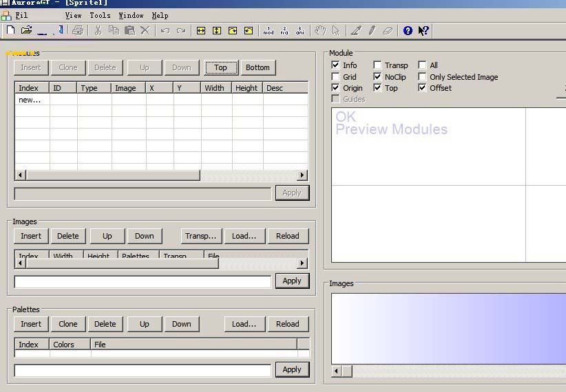Paste from clipboard toolbar icon
Image resolution: width=566 pixels, height=392 pixels.
click(129, 30)
